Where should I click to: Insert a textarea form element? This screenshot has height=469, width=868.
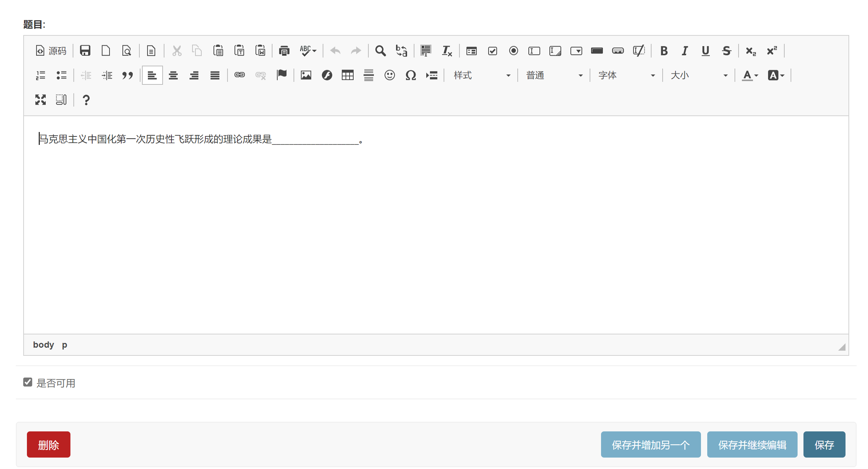[555, 51]
